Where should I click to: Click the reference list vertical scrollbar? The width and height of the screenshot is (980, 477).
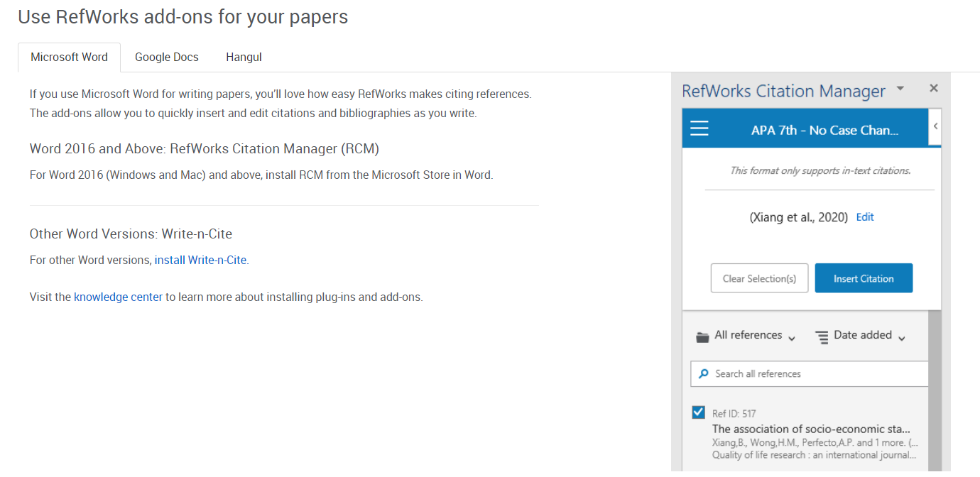point(935,390)
